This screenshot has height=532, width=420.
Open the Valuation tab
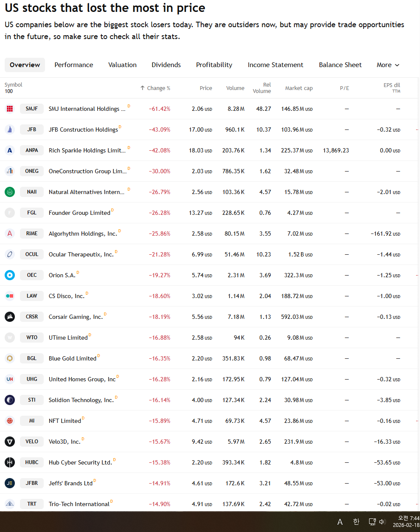tap(123, 65)
